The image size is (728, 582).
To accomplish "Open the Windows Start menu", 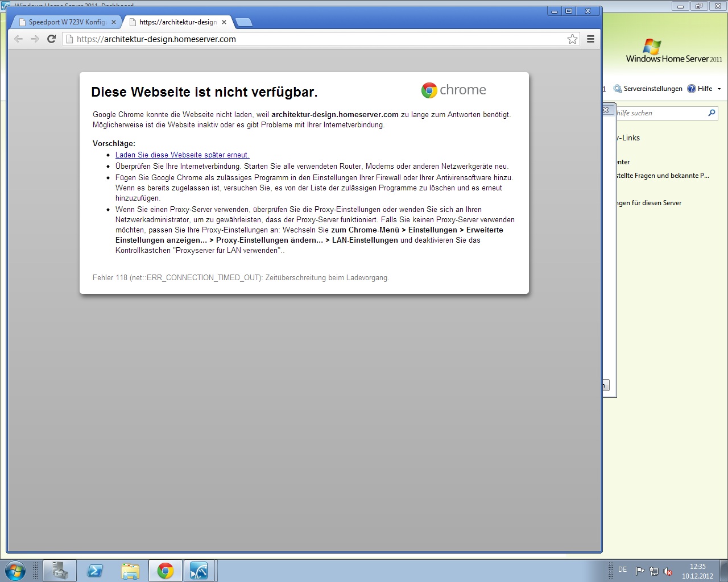I will point(14,571).
